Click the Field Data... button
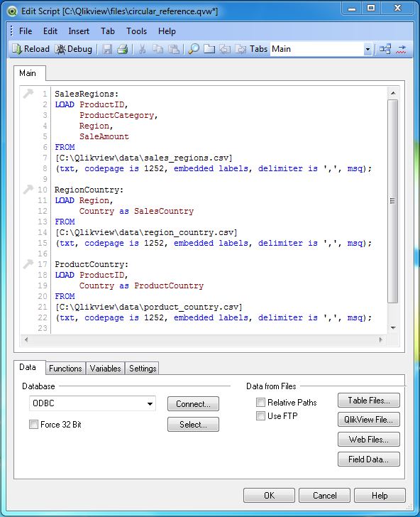420x517 pixels. click(x=369, y=459)
